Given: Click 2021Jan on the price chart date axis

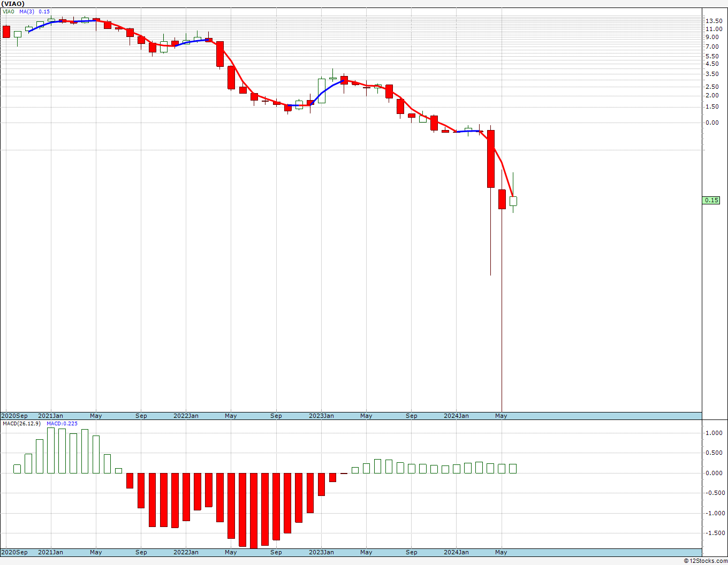Looking at the screenshot, I should 50,416.
